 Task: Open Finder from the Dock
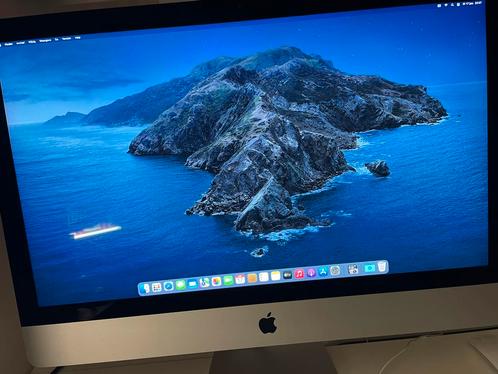(x=144, y=289)
